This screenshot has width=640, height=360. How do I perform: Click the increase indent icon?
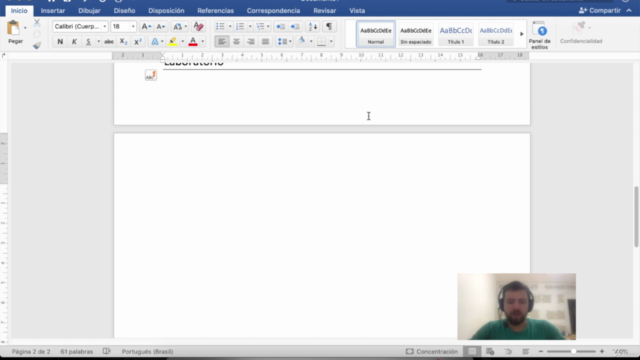[295, 27]
